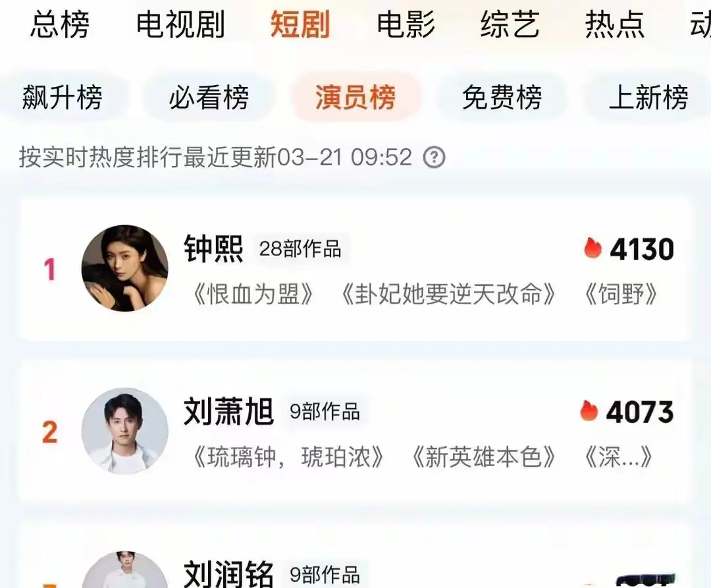Switch to the 总榜 tab
The width and height of the screenshot is (711, 588).
tap(59, 24)
